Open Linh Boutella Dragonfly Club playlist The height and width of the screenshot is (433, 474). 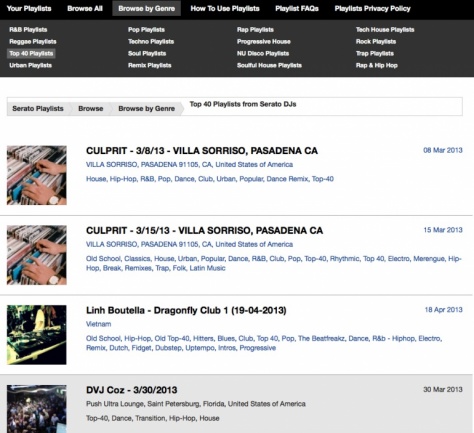pyautogui.click(x=186, y=310)
